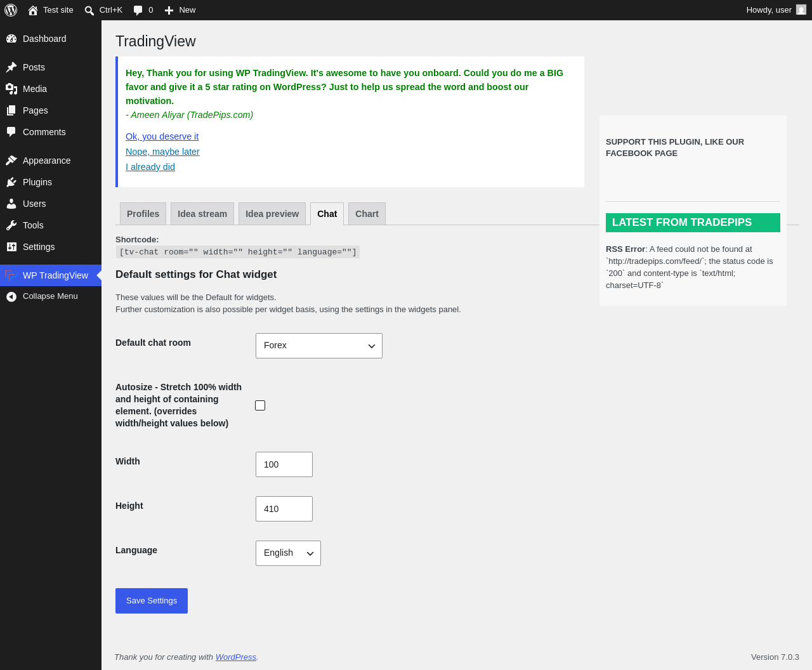This screenshot has height=670, width=812.
Task: Click the Plugins plug icon
Action: click(x=11, y=182)
